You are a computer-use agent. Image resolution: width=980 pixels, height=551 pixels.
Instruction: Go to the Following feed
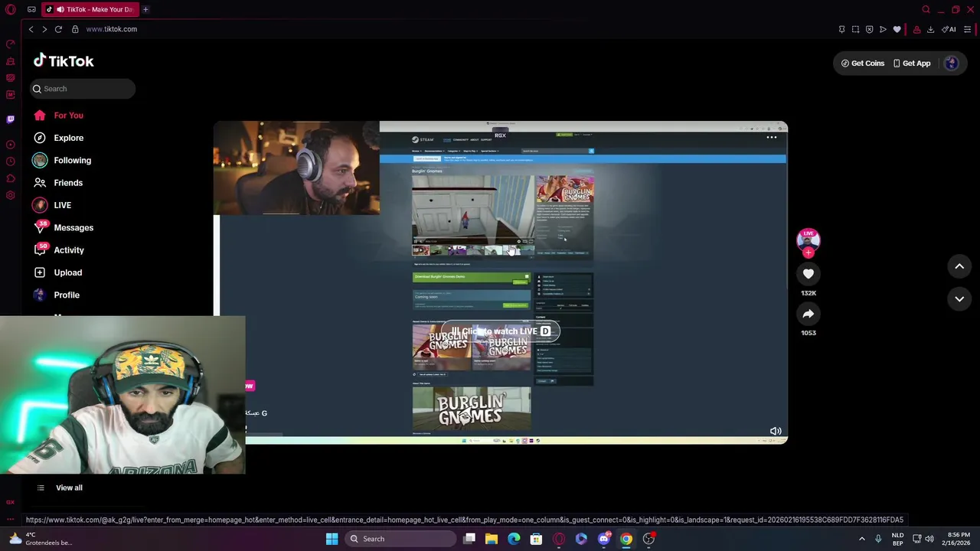tap(62, 160)
